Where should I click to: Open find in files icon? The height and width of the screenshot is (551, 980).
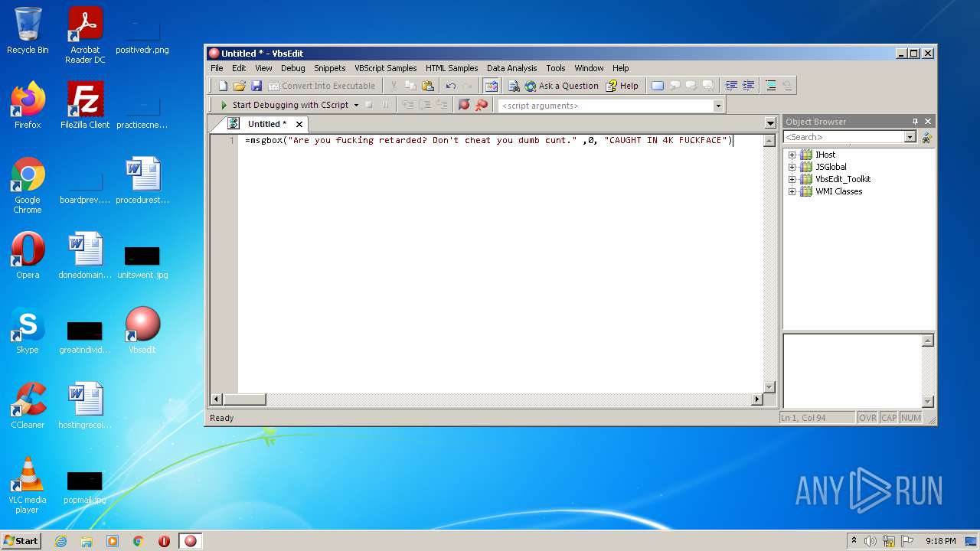[513, 86]
